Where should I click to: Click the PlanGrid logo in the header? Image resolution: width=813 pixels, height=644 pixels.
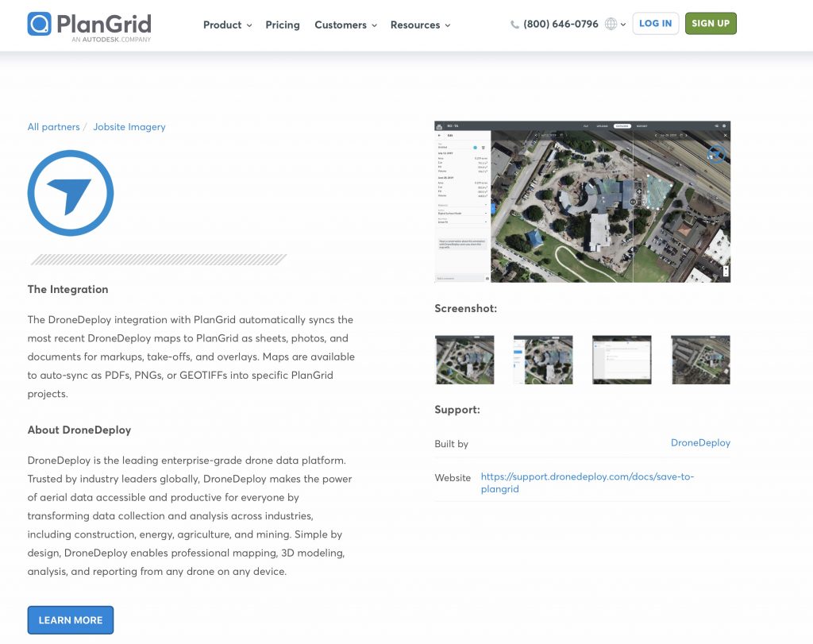(x=89, y=26)
